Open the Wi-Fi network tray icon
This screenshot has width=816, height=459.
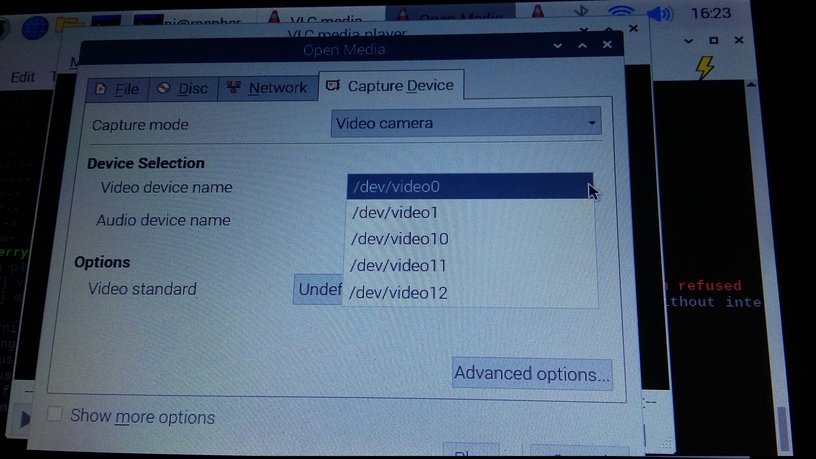pyautogui.click(x=620, y=11)
